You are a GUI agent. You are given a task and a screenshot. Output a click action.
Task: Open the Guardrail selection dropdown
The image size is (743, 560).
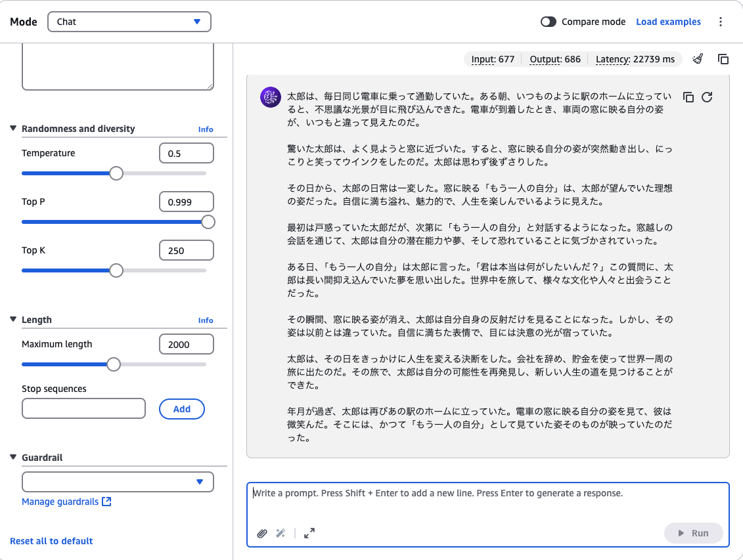pos(118,482)
